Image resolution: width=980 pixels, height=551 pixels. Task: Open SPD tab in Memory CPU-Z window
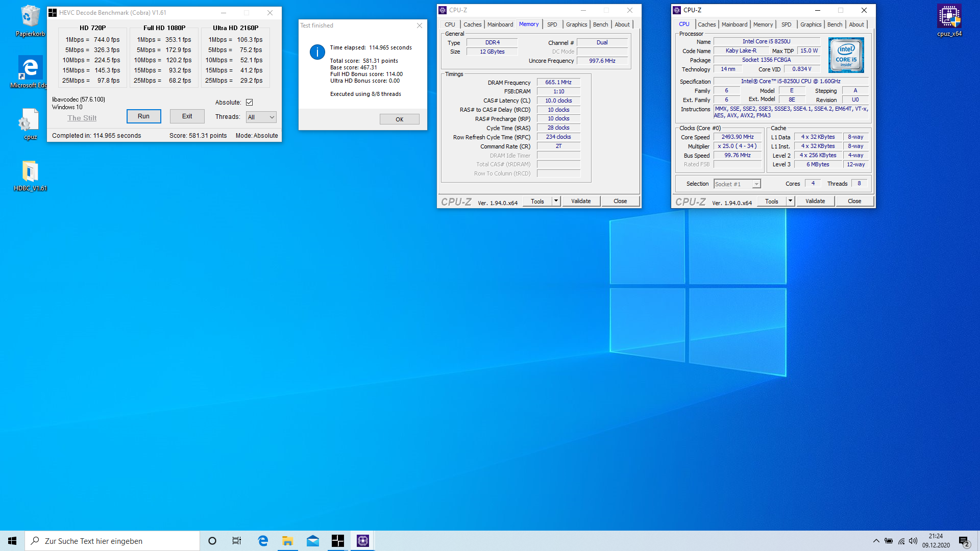pos(552,24)
